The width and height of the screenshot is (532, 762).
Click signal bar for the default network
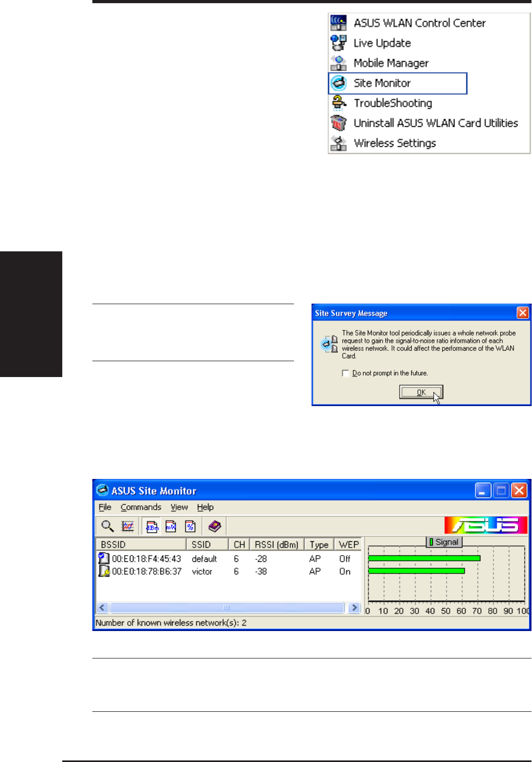[424, 558]
